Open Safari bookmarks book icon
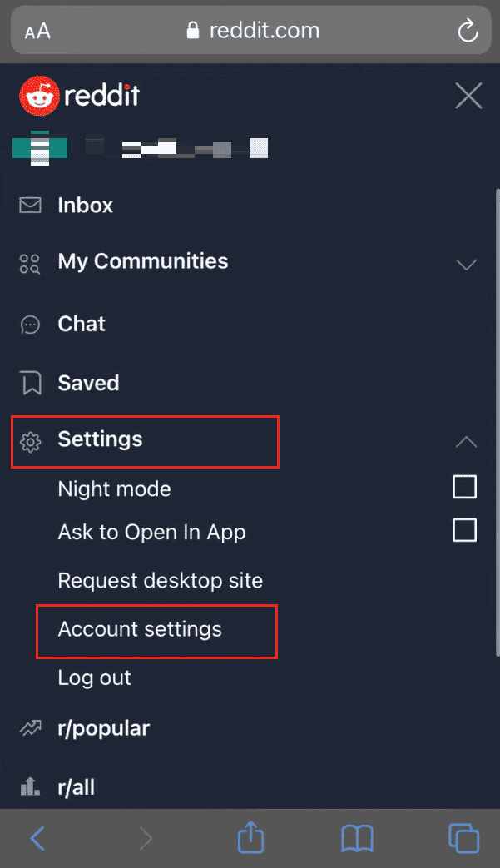 [x=357, y=839]
